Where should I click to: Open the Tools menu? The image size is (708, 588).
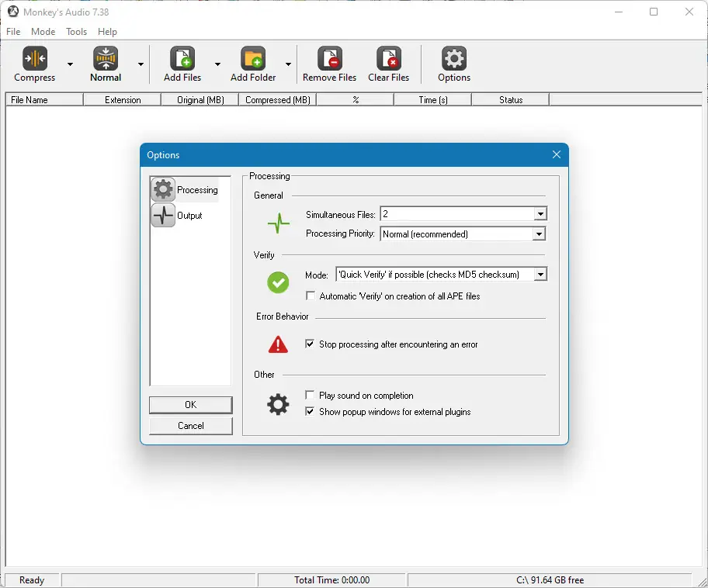click(x=76, y=32)
